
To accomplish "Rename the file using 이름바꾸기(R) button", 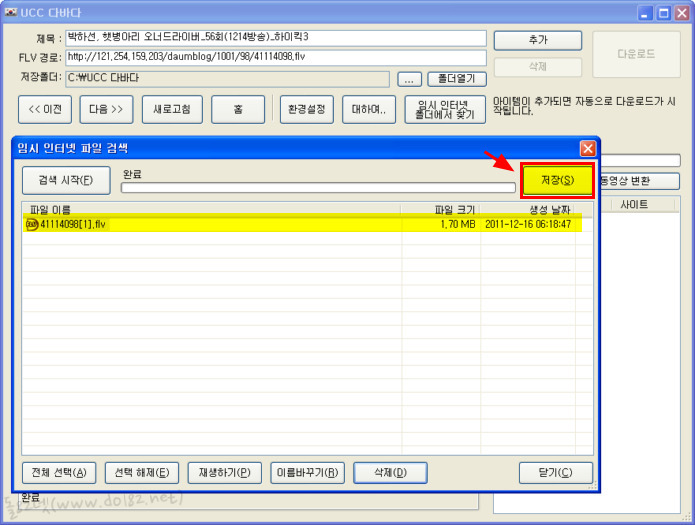I will coord(308,472).
